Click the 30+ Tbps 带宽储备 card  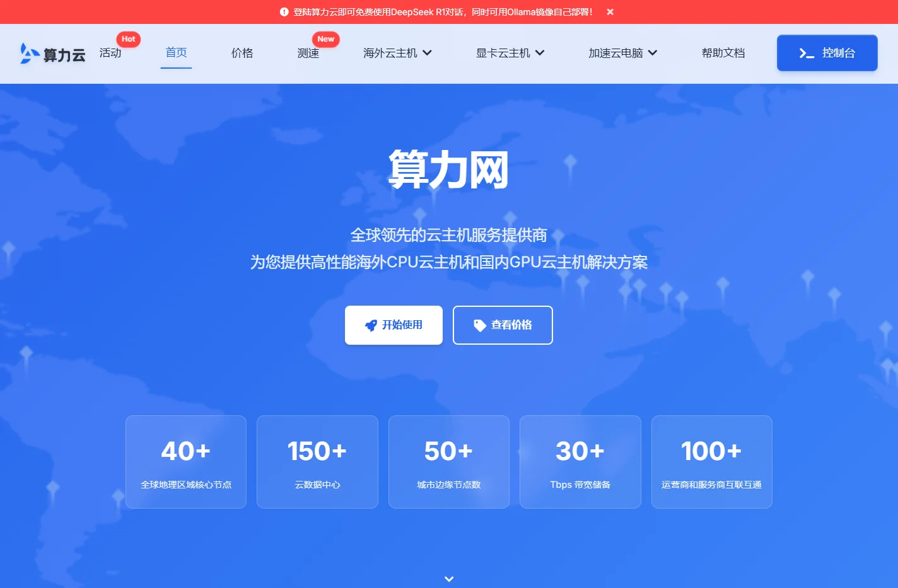click(580, 462)
